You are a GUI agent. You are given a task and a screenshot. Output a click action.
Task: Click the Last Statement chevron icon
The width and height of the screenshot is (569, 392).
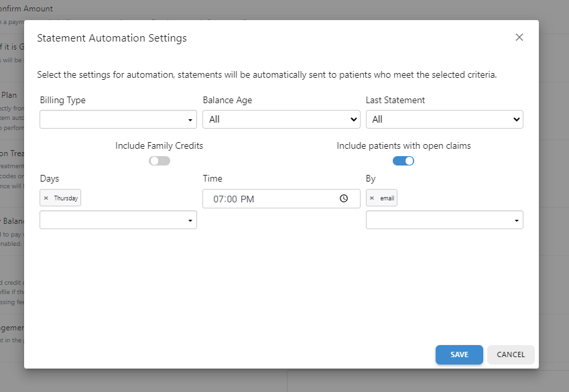coord(516,119)
